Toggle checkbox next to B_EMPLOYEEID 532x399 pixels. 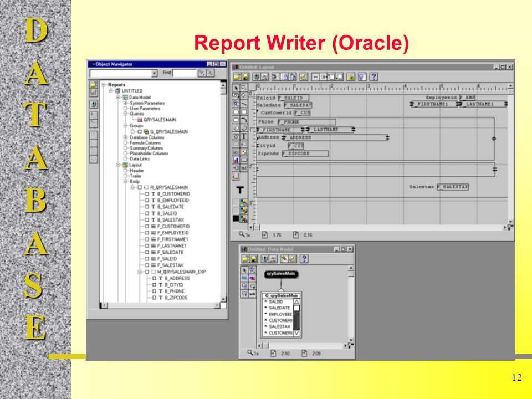pos(147,201)
